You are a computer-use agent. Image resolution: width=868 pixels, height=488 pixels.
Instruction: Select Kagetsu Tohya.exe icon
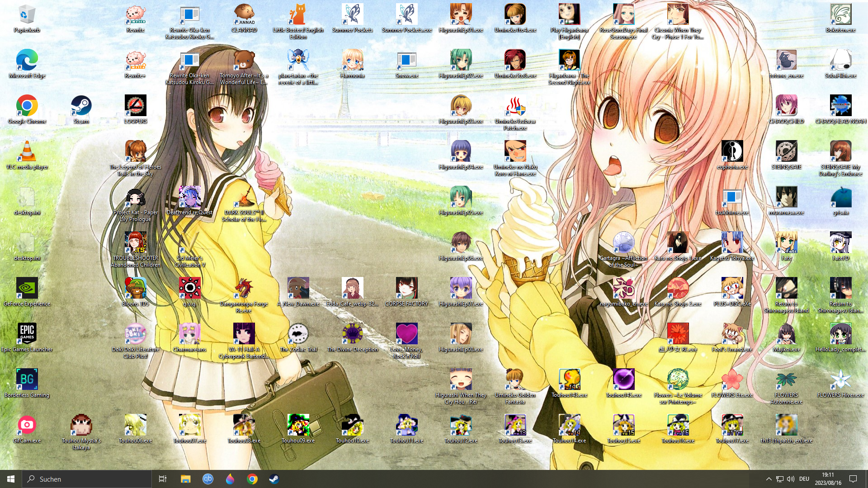732,246
